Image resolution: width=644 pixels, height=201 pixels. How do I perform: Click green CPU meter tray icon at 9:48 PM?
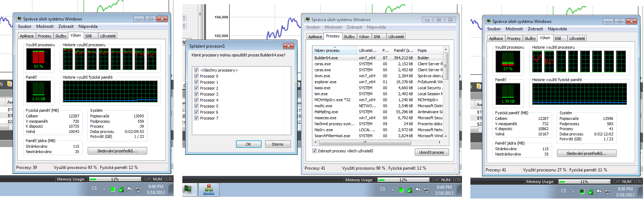click(113, 189)
